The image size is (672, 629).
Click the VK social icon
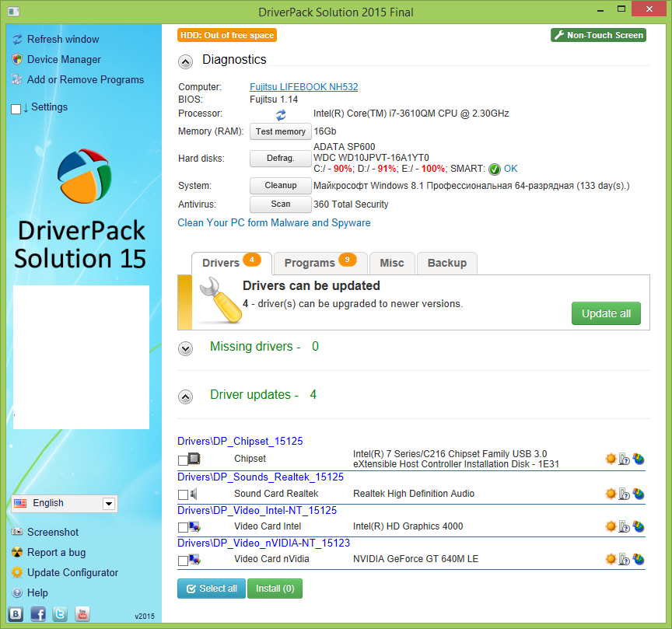tap(16, 614)
